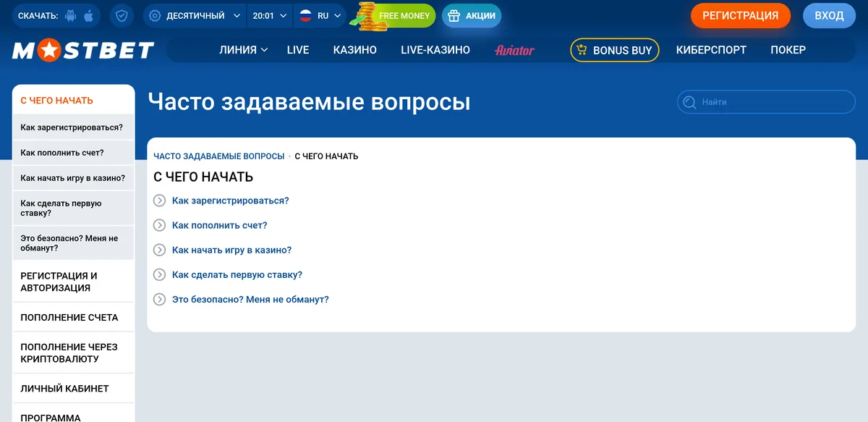Expand ПОПОЛНЕНИЕ ЧЕРЕЗ КРИПТОВАЛЮТУ sidebar section

[x=74, y=353]
